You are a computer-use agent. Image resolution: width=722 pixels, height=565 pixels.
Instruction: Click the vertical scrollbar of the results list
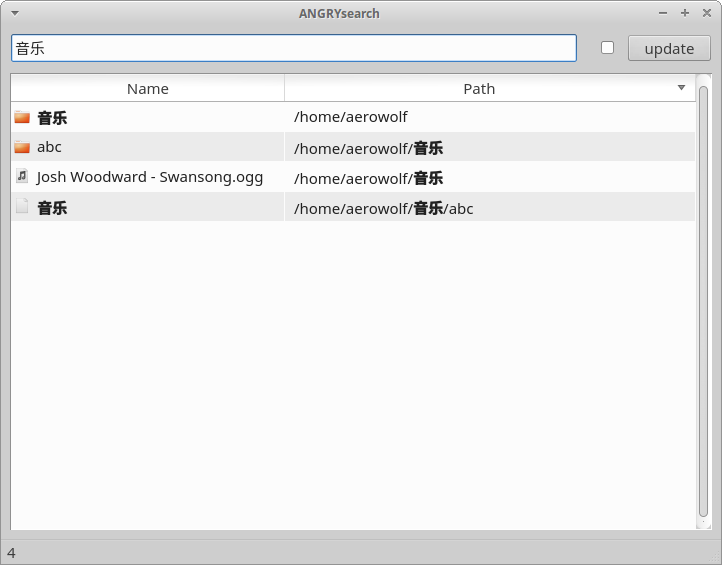pyautogui.click(x=703, y=302)
